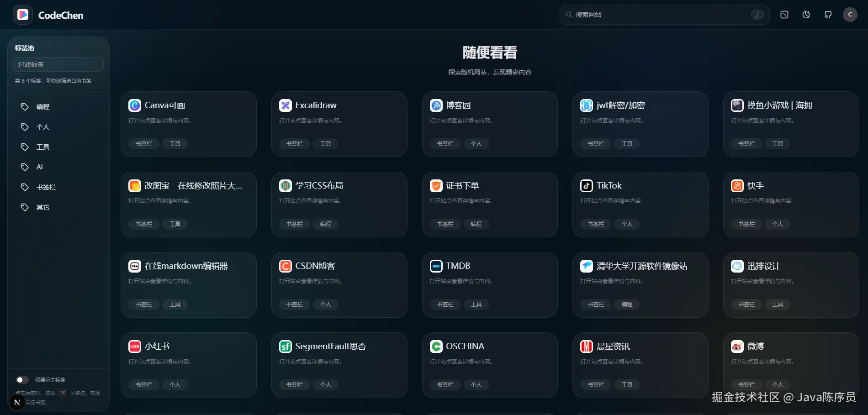The width and height of the screenshot is (868, 415).
Task: Click the 书签栏 tag on the 摸鱼小游戏 card
Action: pyautogui.click(x=746, y=144)
